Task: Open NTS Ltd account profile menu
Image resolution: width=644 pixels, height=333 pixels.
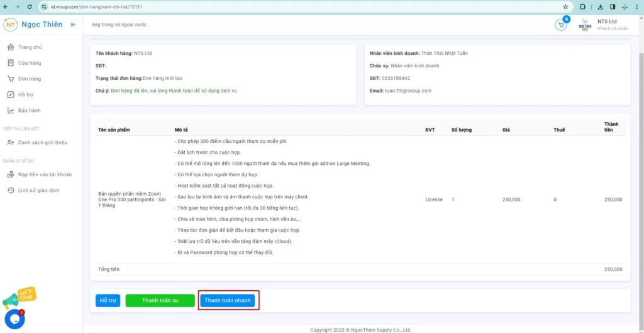Action: tap(604, 25)
